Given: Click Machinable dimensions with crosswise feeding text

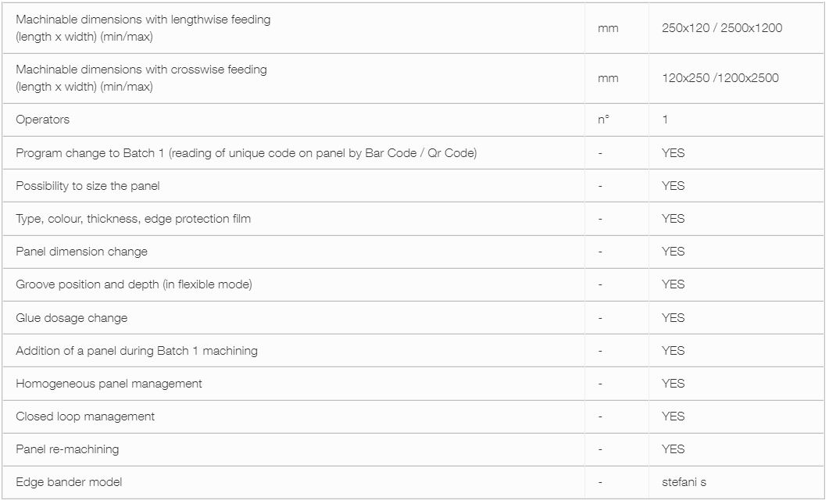Looking at the screenshot, I should click(x=141, y=77).
